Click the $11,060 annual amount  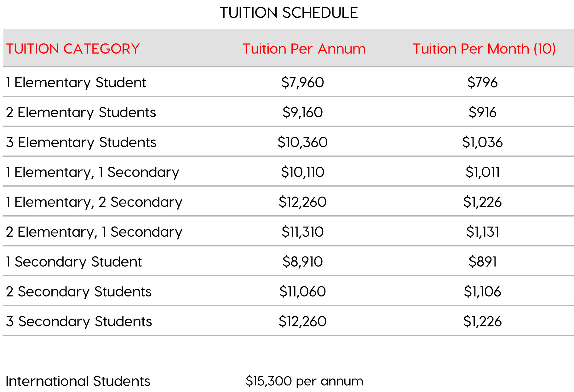[x=302, y=291]
